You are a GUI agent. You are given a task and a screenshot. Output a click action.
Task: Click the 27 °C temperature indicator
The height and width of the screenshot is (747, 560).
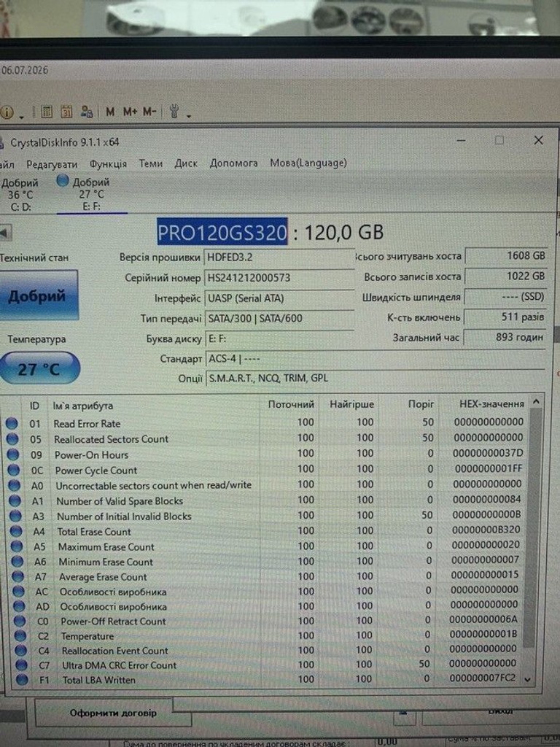pyautogui.click(x=39, y=368)
